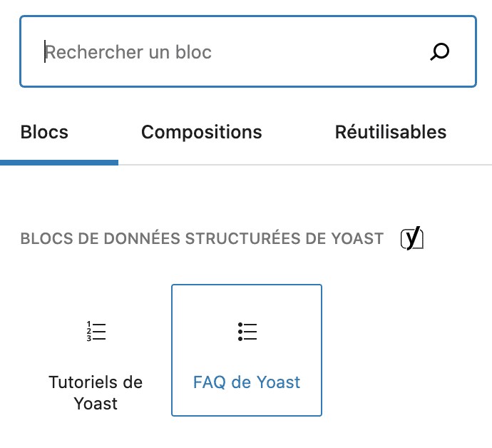Click the bullet-point icon above FAQ label
This screenshot has width=492, height=448.
tap(247, 331)
